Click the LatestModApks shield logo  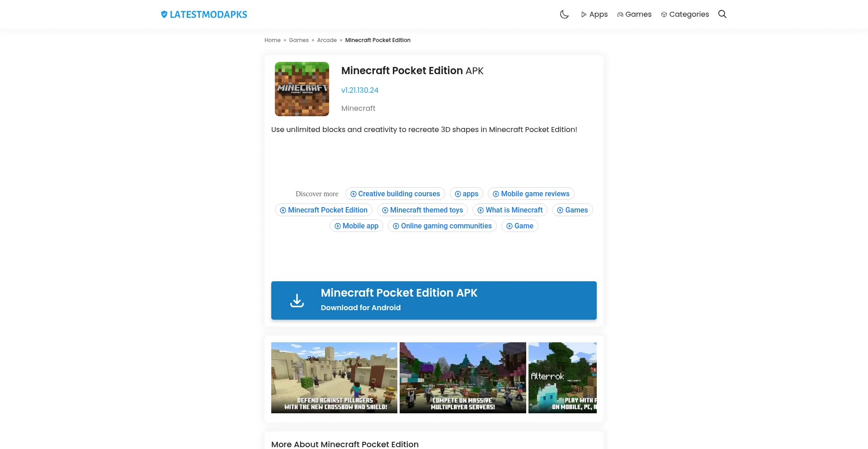pos(164,14)
